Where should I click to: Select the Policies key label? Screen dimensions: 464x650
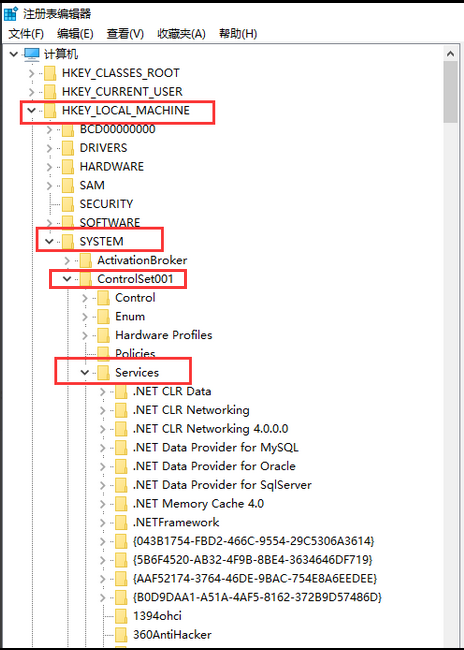(x=135, y=354)
